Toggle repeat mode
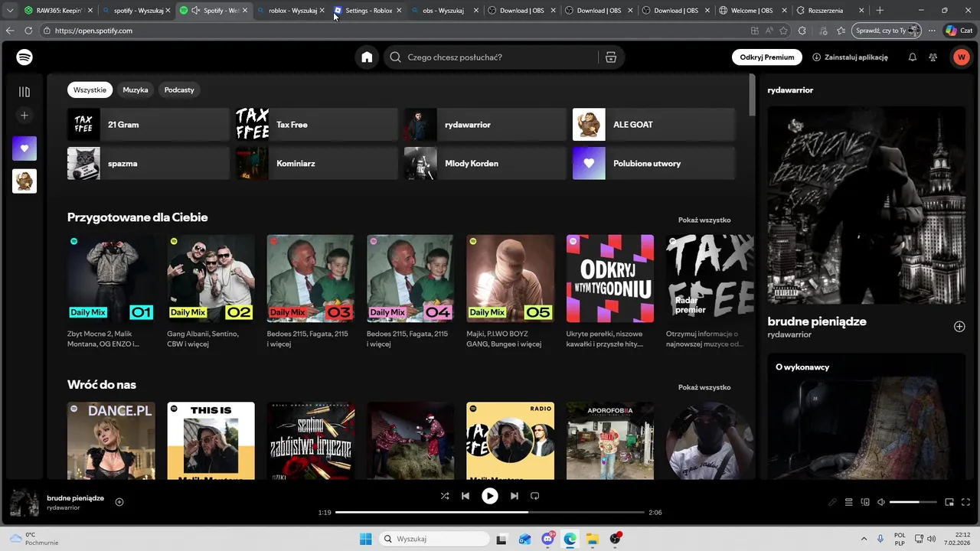Image resolution: width=980 pixels, height=551 pixels. click(535, 496)
